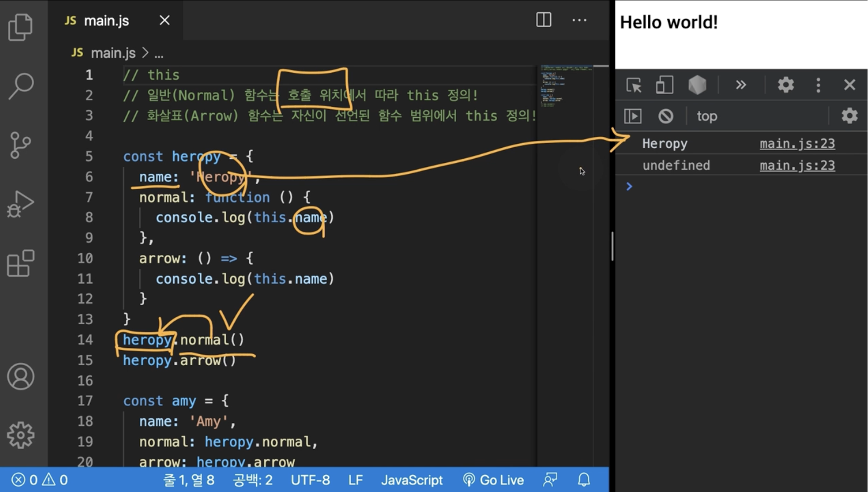This screenshot has height=492, width=868.
Task: Click the hexagon extension icon in DevTools
Action: click(697, 85)
